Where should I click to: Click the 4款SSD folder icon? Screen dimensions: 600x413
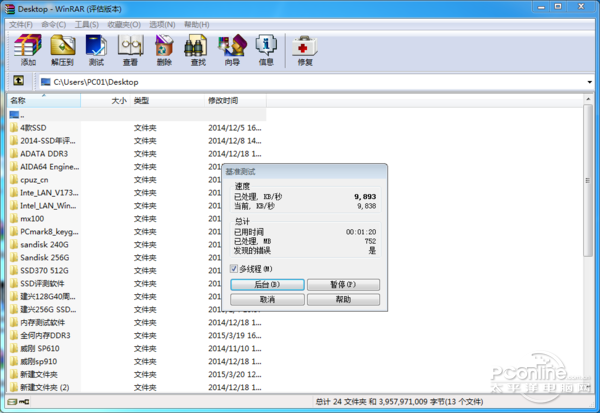(14, 127)
